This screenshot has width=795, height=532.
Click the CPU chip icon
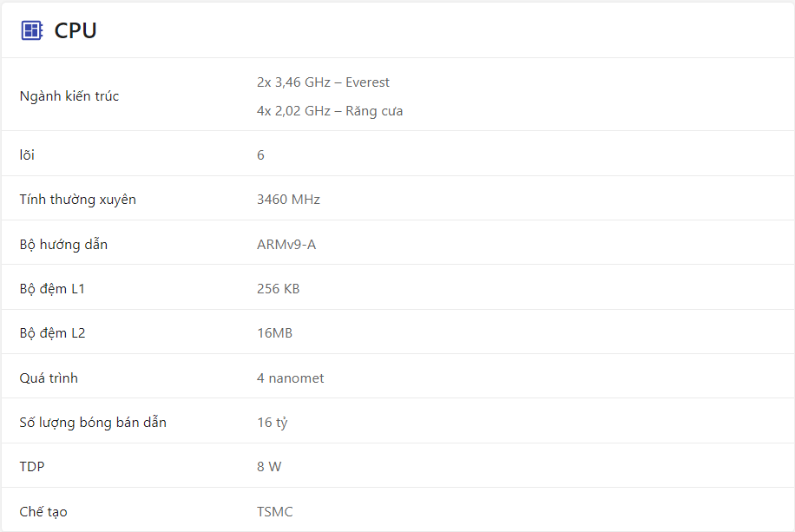pyautogui.click(x=32, y=31)
